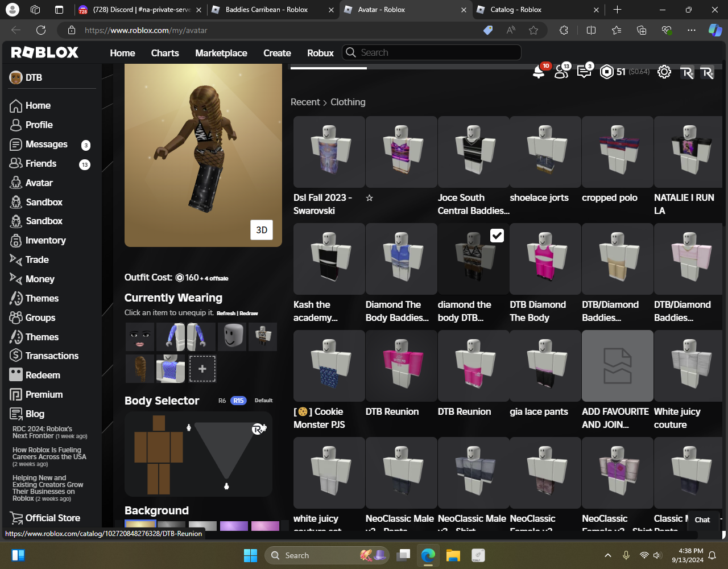Open the Chat button

click(x=702, y=519)
